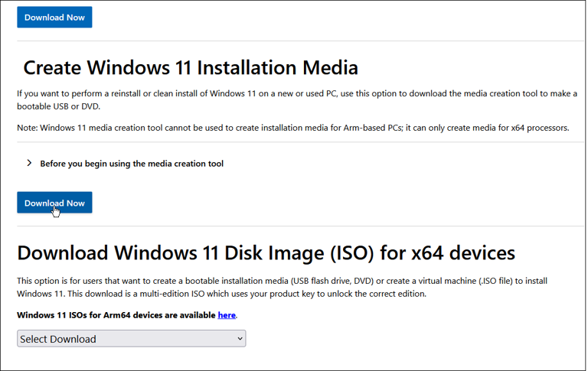This screenshot has width=588, height=371.
Task: Click the topmost Download Now button
Action: pos(54,18)
